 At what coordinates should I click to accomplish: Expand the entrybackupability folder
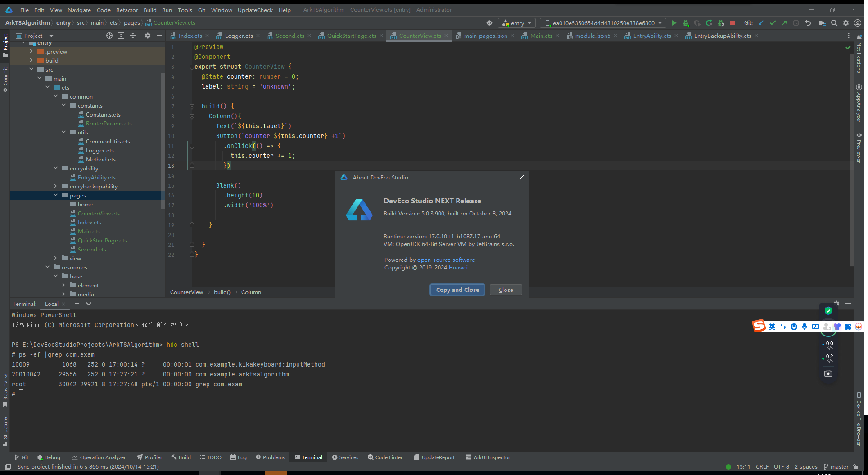55,186
